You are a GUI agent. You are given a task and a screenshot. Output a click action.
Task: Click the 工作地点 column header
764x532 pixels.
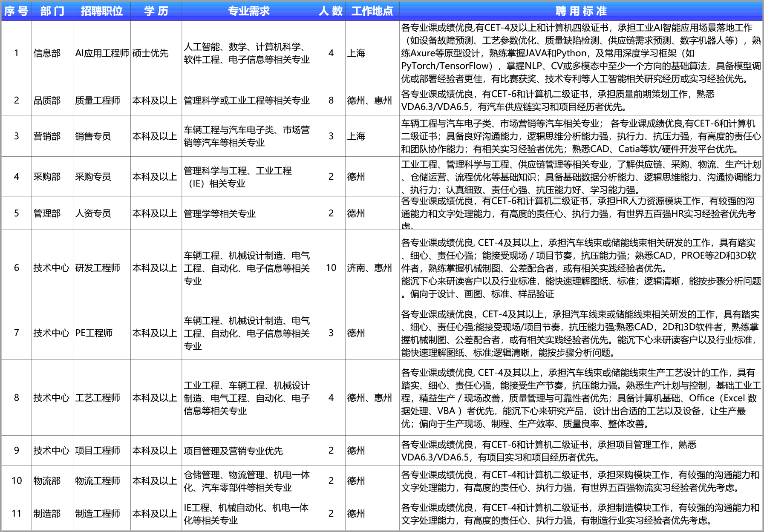[x=372, y=11]
